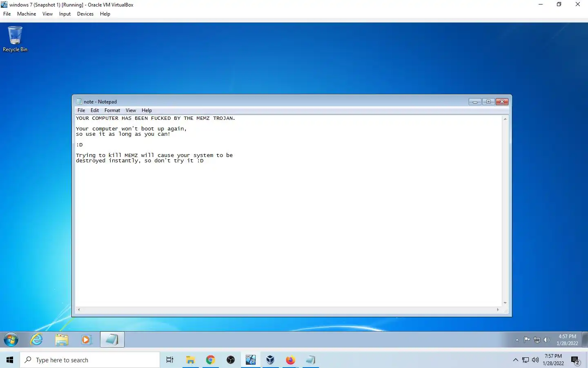
Task: Restore down the VirtualBox window
Action: click(559, 4)
